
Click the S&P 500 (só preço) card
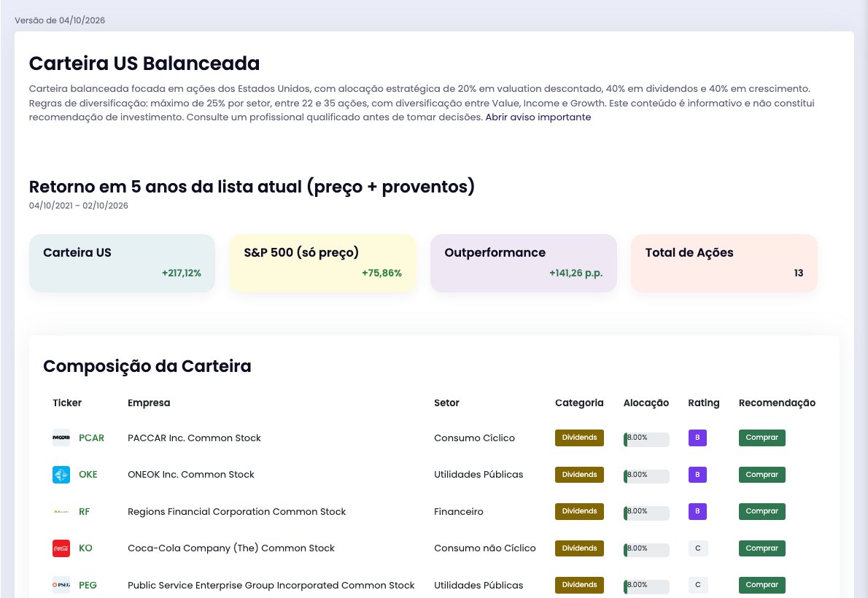coord(322,263)
